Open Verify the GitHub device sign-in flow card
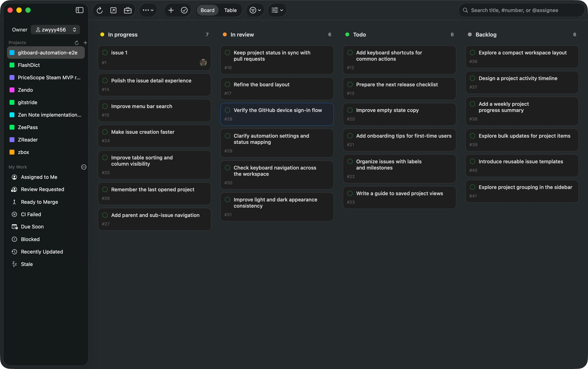588x369 pixels. [x=277, y=114]
